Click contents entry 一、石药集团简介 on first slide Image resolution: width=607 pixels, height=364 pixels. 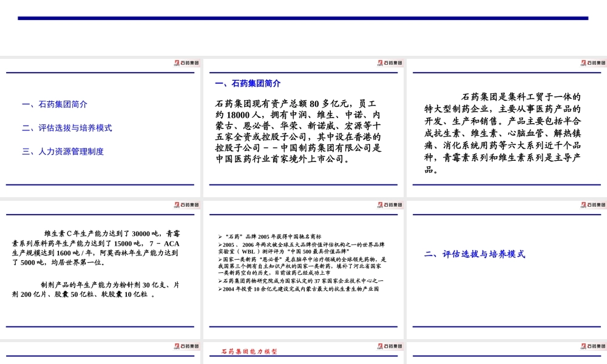(55, 104)
